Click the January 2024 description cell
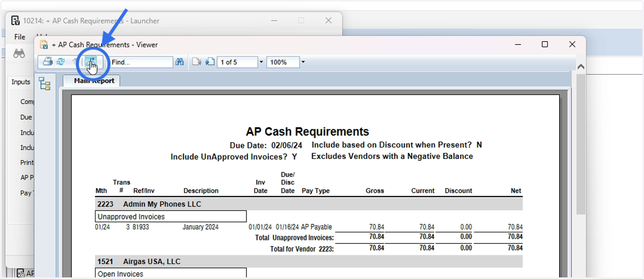Screen dimensions: 644x279 [201, 227]
